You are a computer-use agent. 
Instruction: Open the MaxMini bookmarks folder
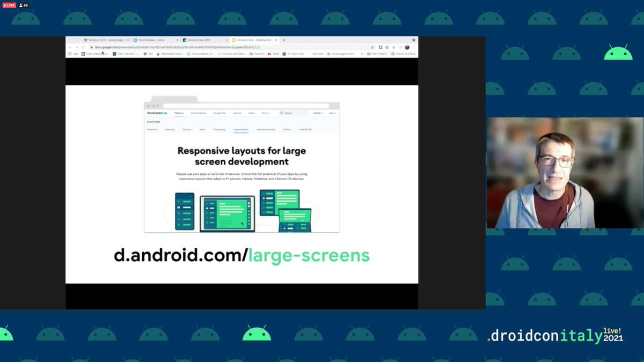pyautogui.click(x=257, y=54)
